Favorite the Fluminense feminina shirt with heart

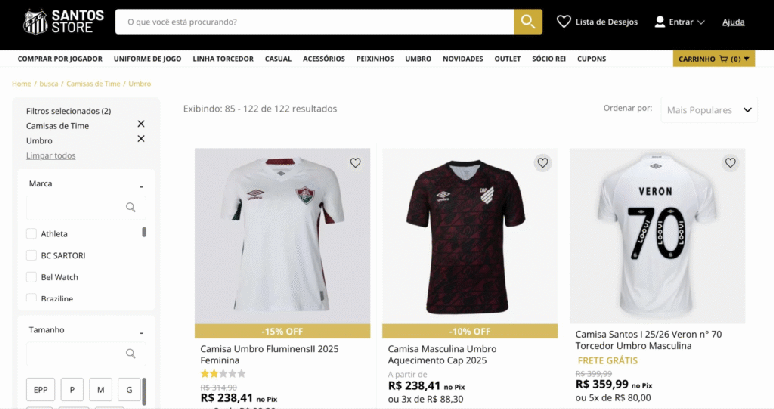[x=355, y=163]
